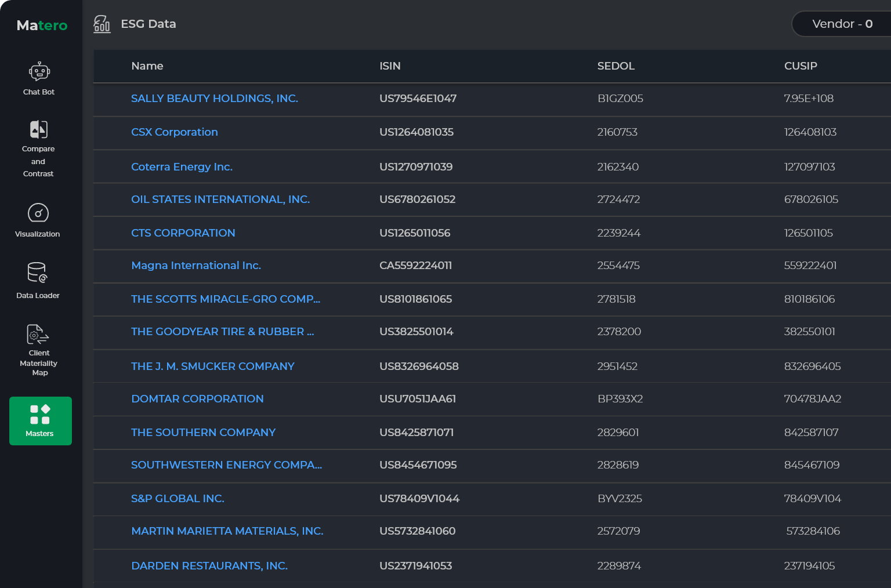This screenshot has height=588, width=891.
Task: Click the Vendor - 0 button
Action: (842, 24)
